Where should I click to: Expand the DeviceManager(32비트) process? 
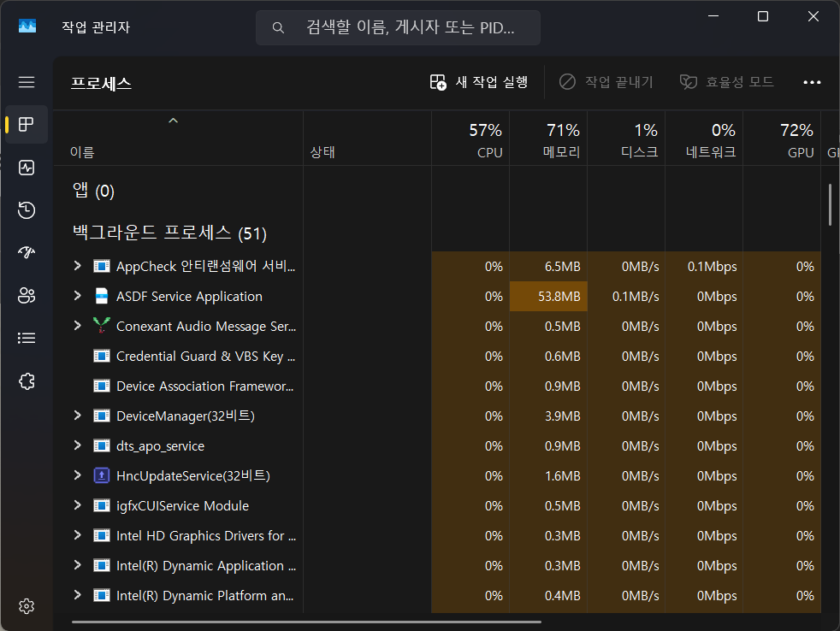(x=77, y=416)
